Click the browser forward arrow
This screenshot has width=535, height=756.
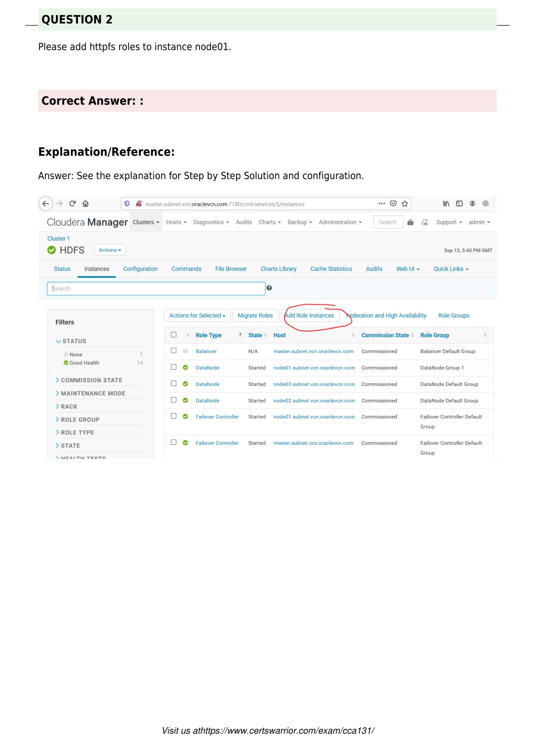[x=59, y=204]
